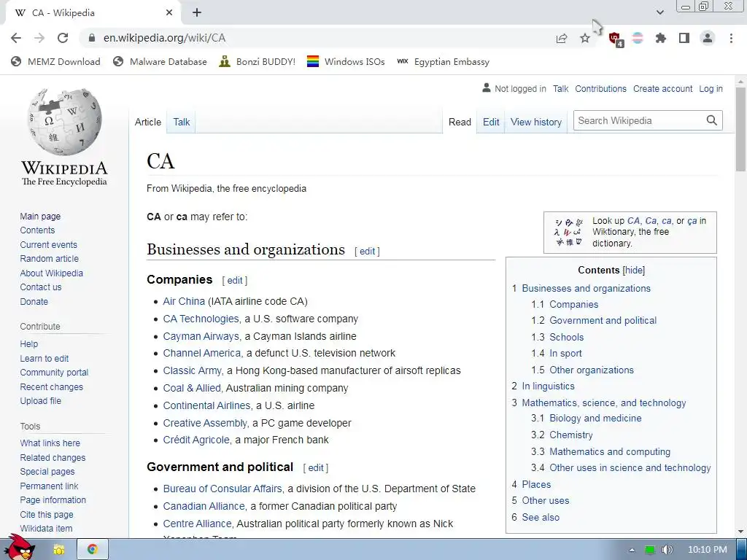
Task: Open a new browser tab
Action: pyautogui.click(x=197, y=13)
